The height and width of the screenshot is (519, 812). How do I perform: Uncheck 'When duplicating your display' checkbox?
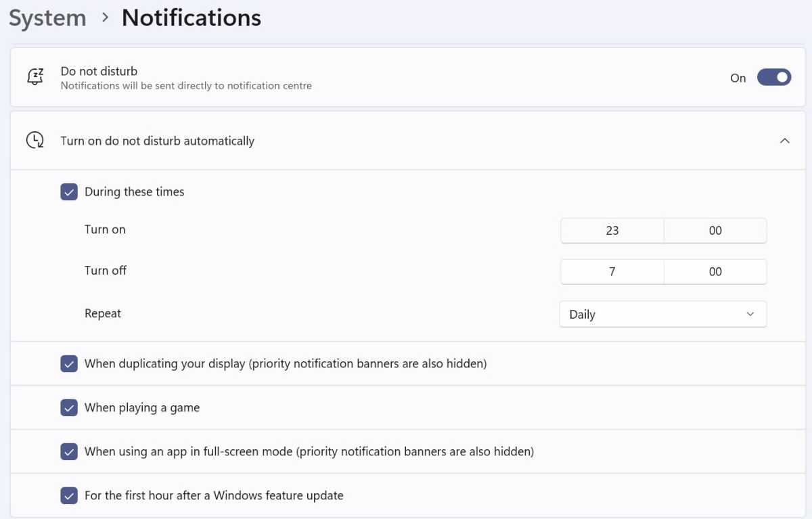[69, 364]
